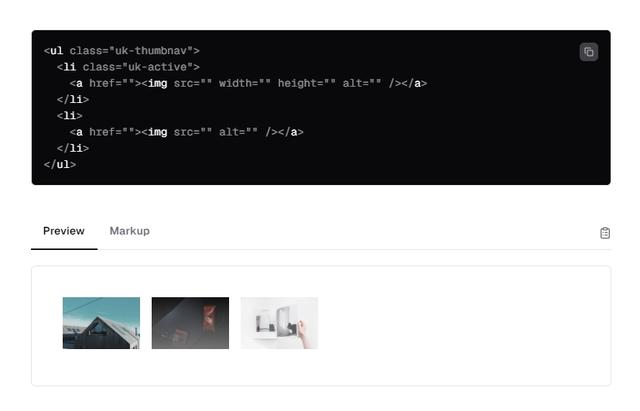Image resolution: width=640 pixels, height=411 pixels.
Task: Open the white magazine thumbnail
Action: pyautogui.click(x=279, y=323)
